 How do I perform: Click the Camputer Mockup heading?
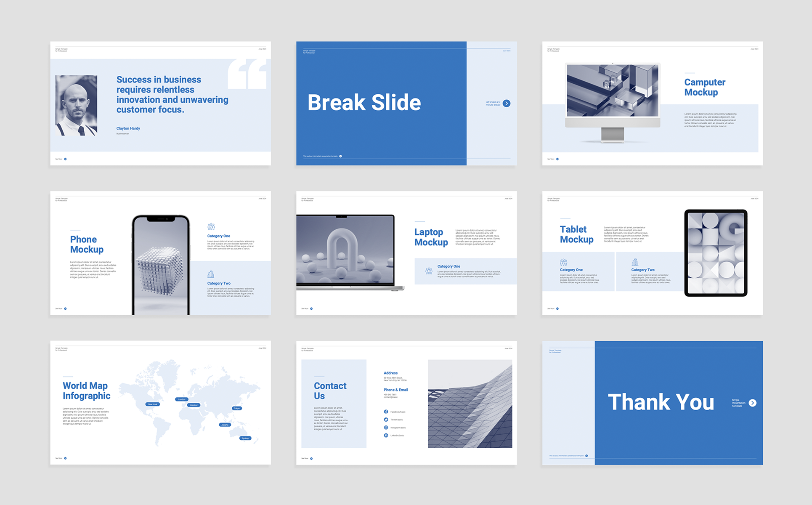click(x=705, y=88)
